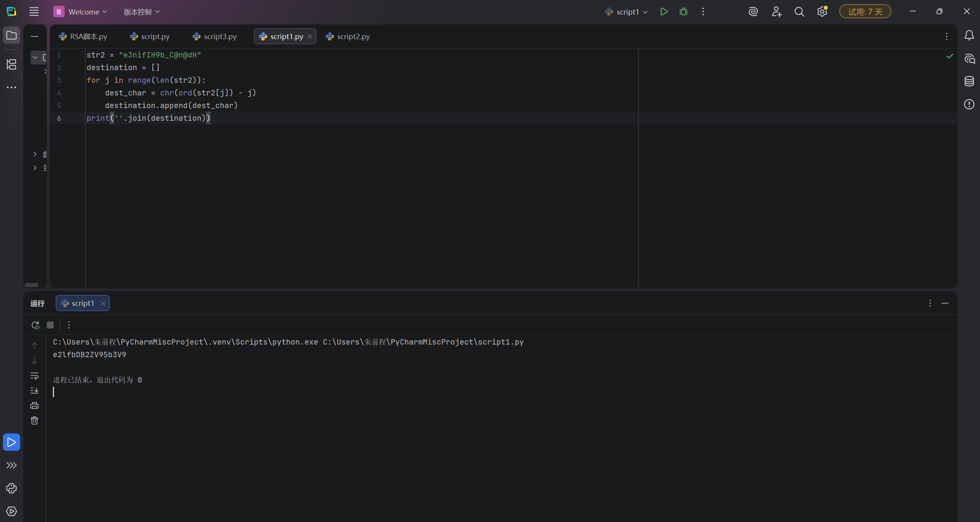Toggle the Project tool window folder icon
This screenshot has height=522, width=980.
coord(11,36)
